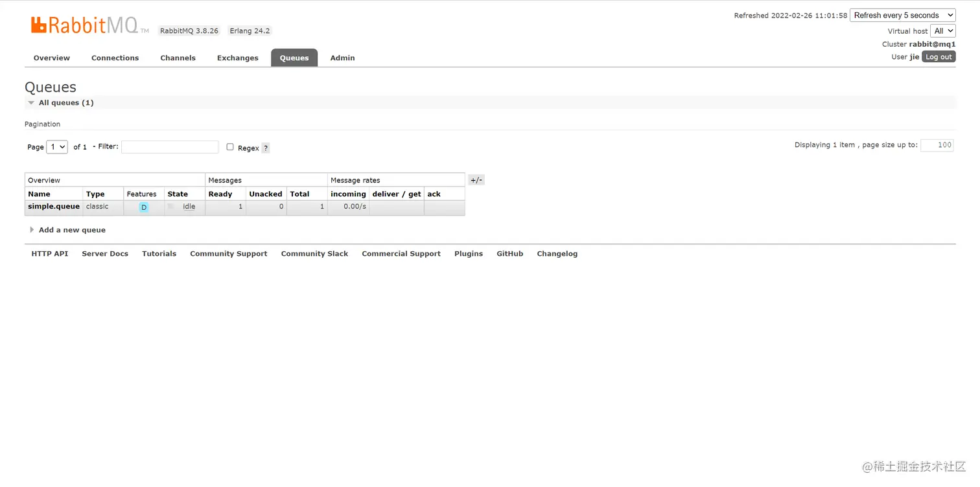The image size is (980, 487).
Task: Click the Regex help question mark
Action: (x=266, y=148)
